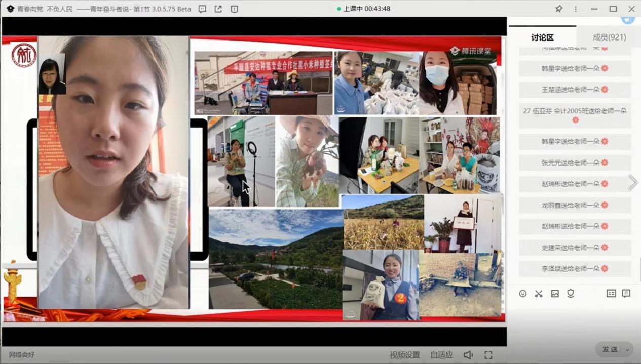The height and width of the screenshot is (364, 641).
Task: Mute the speaker volume
Action: pos(468,355)
